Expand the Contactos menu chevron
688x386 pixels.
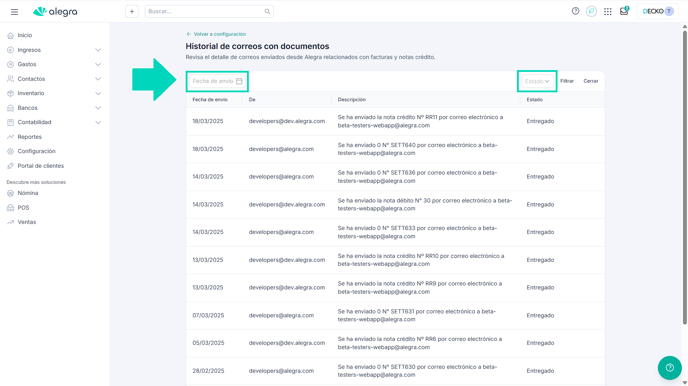point(98,79)
